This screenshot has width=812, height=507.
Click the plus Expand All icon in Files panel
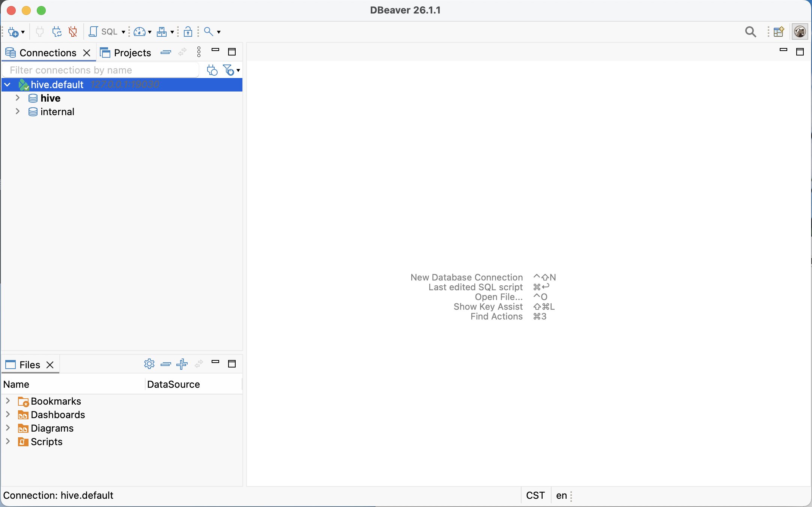(182, 364)
